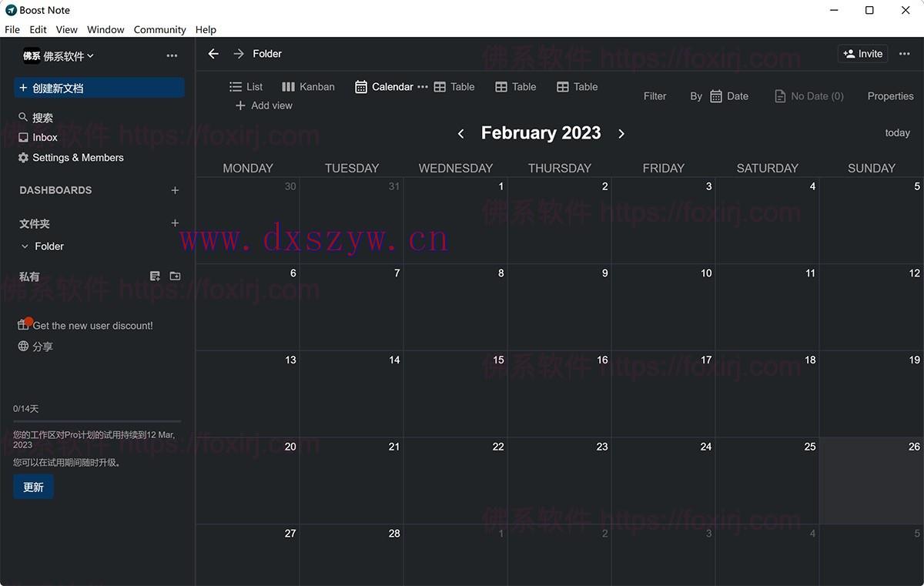Advance to the next month in the calendar

(621, 133)
